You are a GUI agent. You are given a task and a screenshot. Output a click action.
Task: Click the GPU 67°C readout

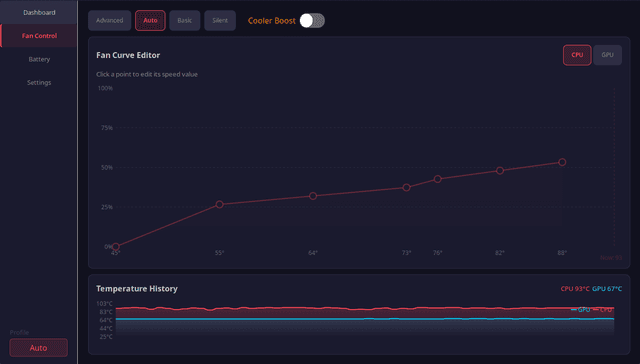tap(607, 289)
